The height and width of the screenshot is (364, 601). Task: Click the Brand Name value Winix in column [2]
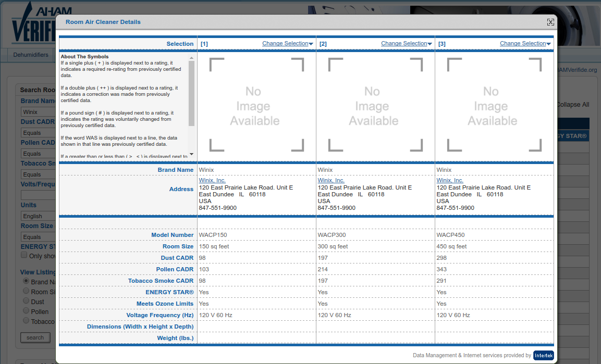click(325, 170)
